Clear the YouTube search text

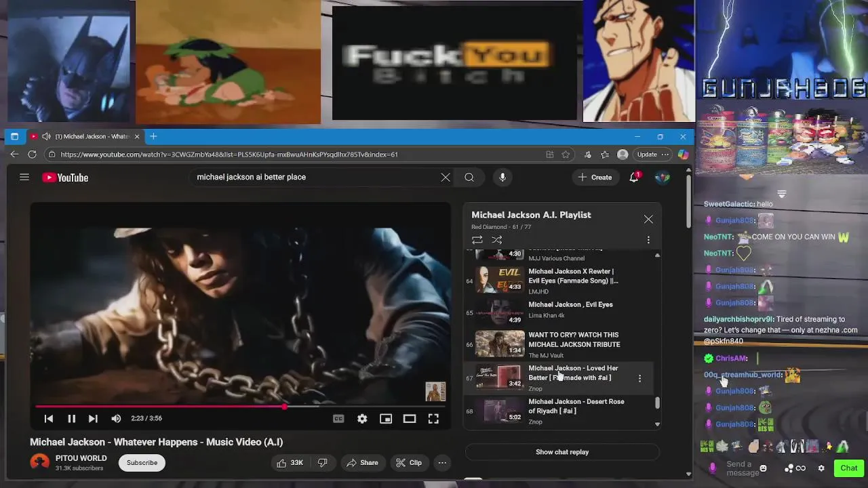coord(446,178)
